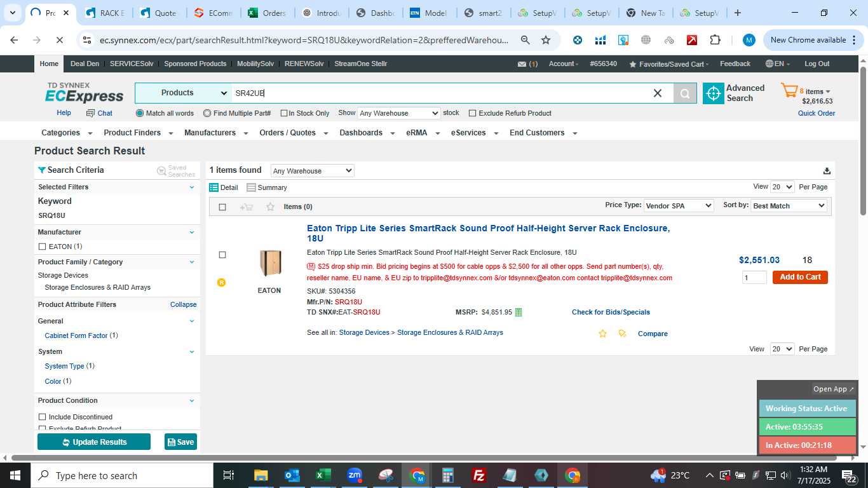Viewport: 868px width, 488px height.
Task: Click favorite star in Items bar
Action: (270, 207)
